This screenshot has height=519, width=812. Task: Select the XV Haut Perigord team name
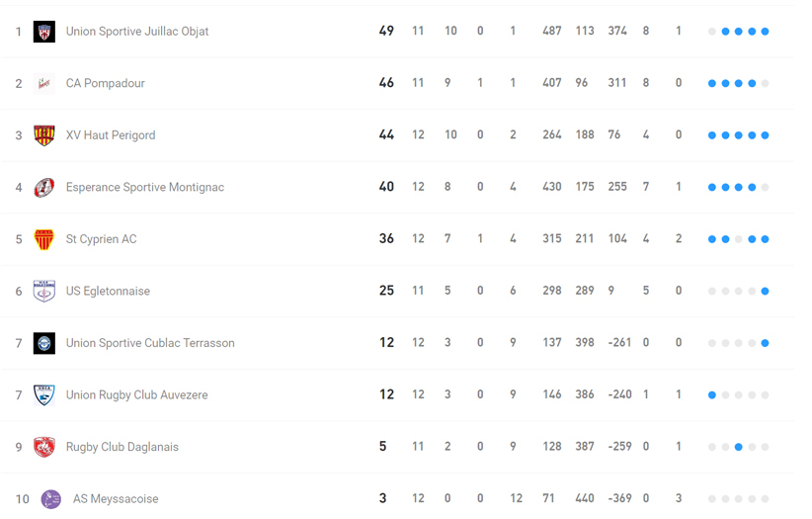pos(111,135)
